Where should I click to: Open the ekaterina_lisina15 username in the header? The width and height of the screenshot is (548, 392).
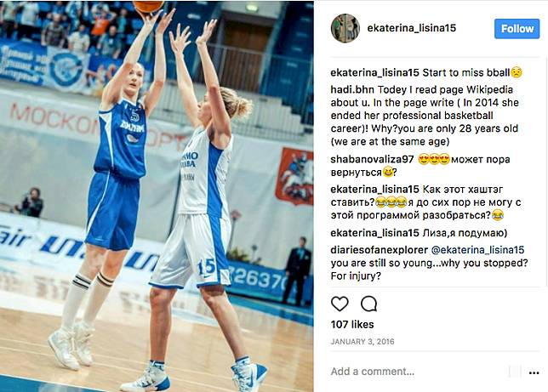click(x=411, y=28)
